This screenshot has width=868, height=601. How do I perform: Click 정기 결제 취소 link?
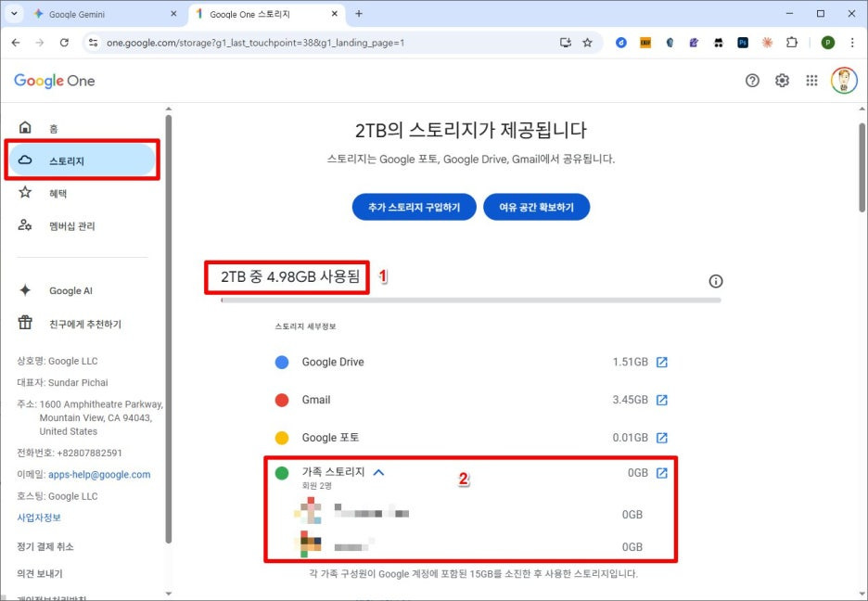point(45,546)
